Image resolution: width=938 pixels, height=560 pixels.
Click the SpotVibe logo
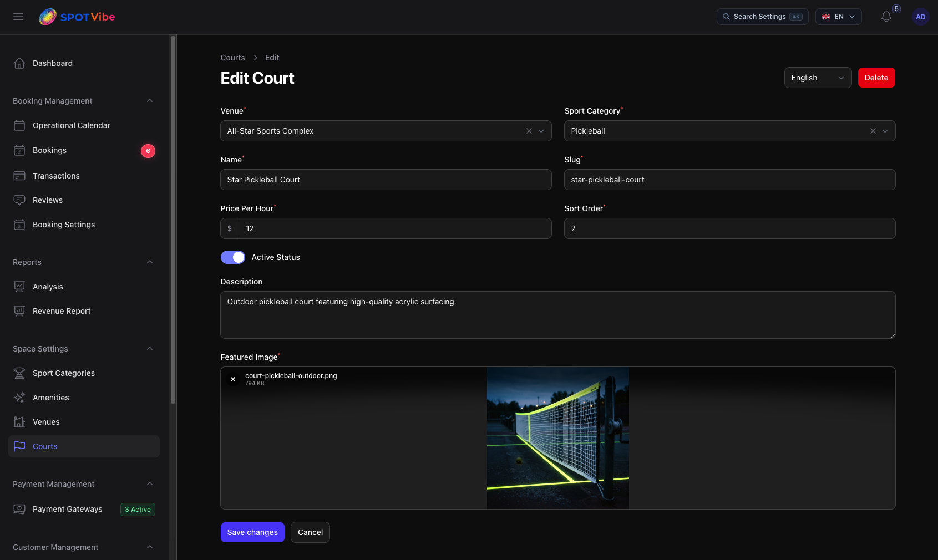[x=77, y=17]
